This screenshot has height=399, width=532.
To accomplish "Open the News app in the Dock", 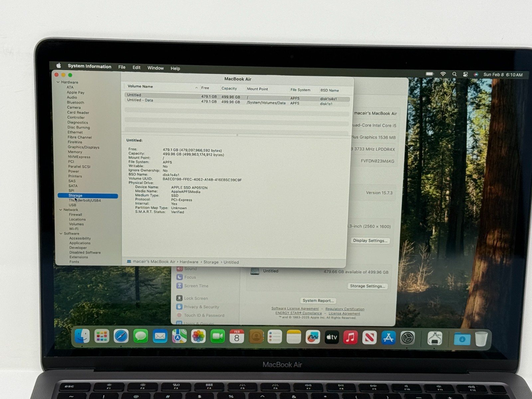I will (369, 338).
